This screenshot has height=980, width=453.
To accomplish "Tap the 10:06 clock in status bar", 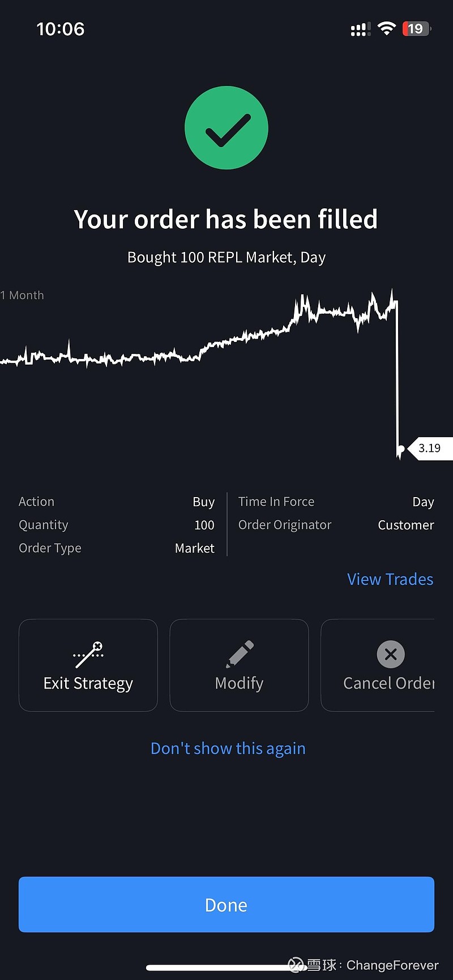I will [61, 29].
